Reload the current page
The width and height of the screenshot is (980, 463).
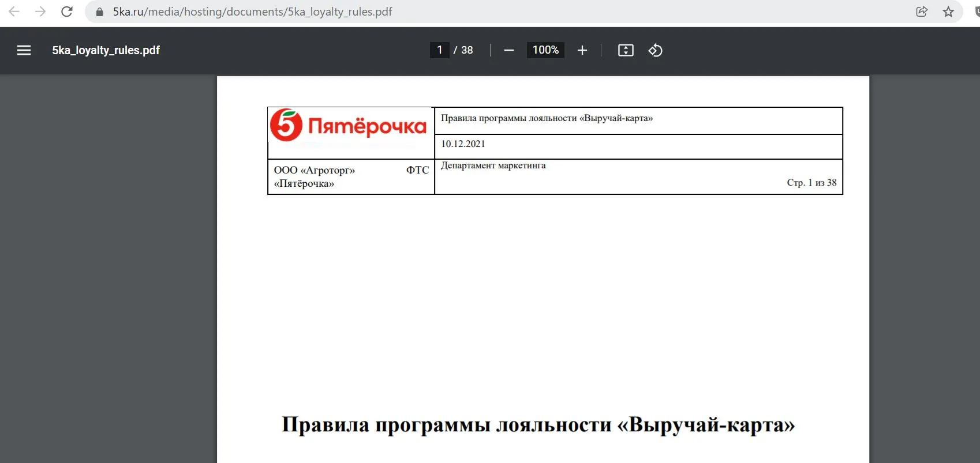(67, 12)
